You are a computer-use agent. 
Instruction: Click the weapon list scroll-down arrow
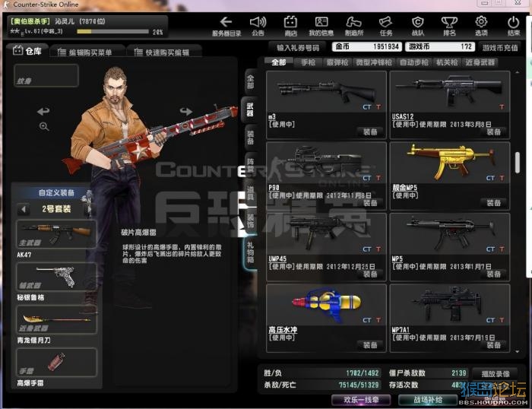(x=517, y=352)
